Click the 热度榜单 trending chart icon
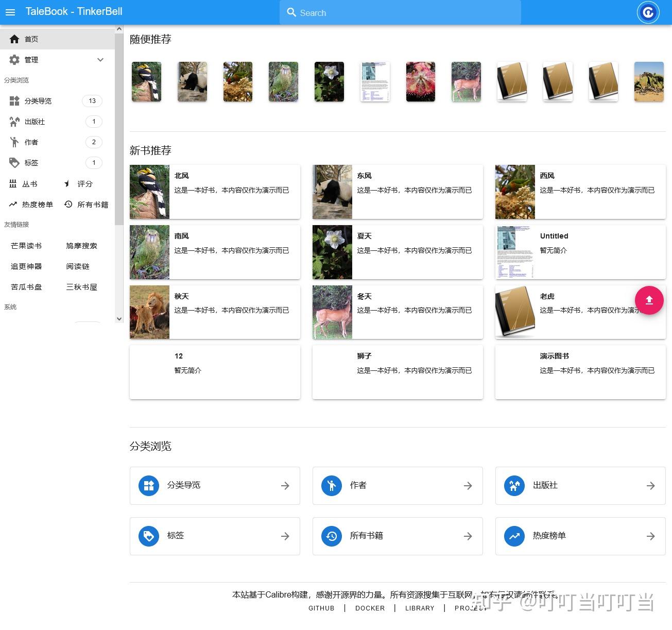Screen dimensions: 672x630 tap(13, 204)
